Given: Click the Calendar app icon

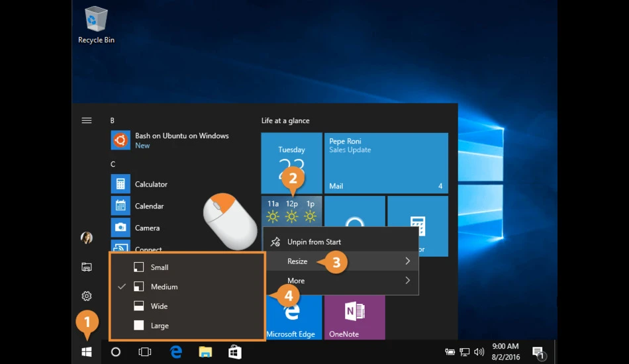Looking at the screenshot, I should tap(121, 206).
